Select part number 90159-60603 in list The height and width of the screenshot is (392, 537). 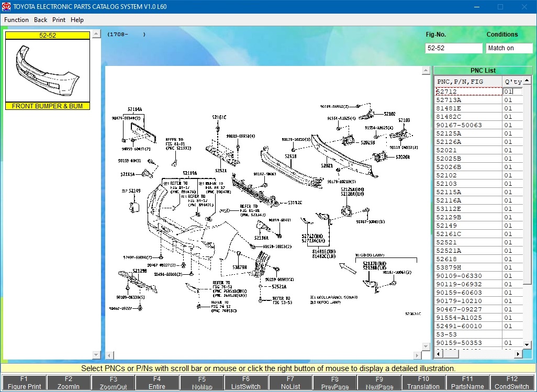pos(468,293)
